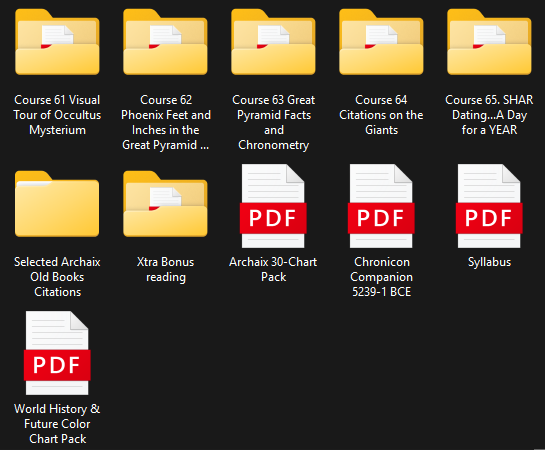Click the label 'Selected Archaix Old Books Citations'
The width and height of the screenshot is (545, 450).
57,277
